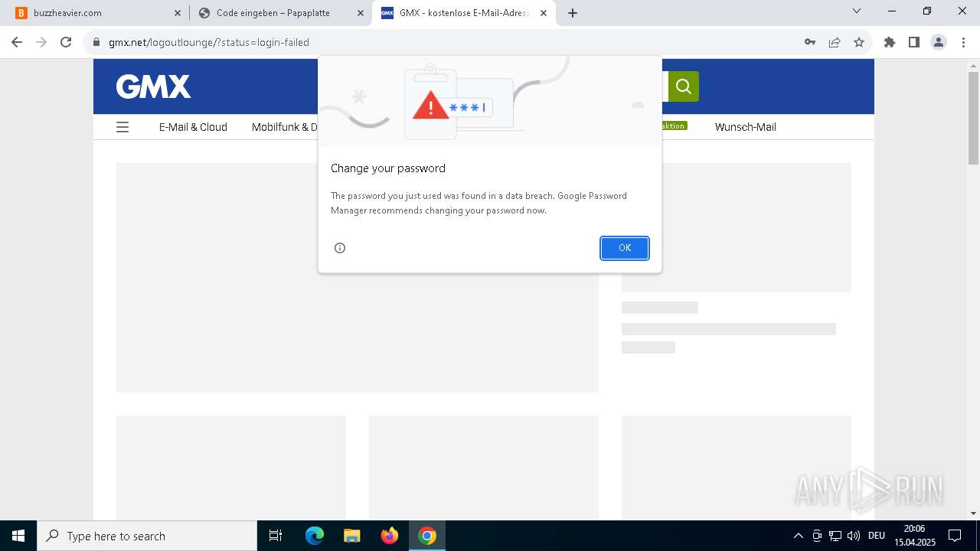The width and height of the screenshot is (980, 551).
Task: Share this page icon
Action: click(835, 42)
